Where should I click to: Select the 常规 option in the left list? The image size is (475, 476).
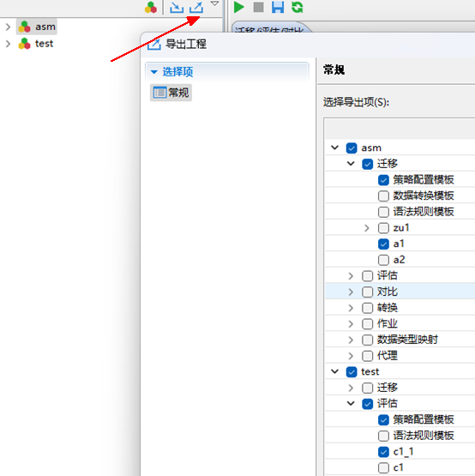[x=171, y=93]
